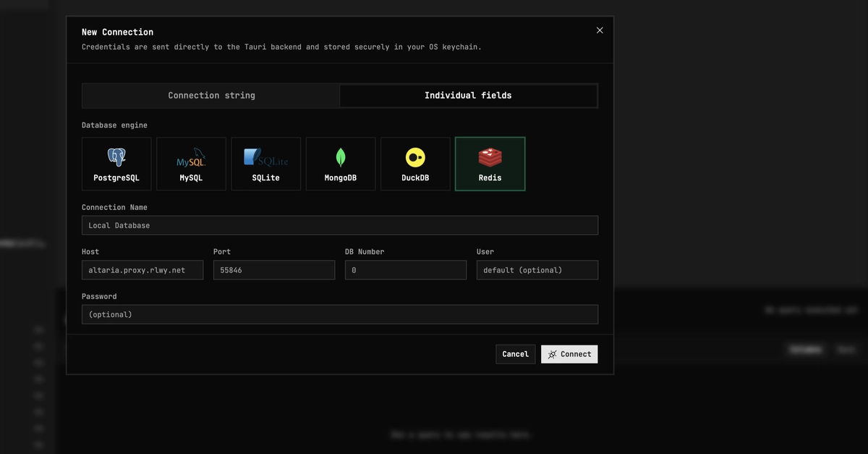Image resolution: width=868 pixels, height=454 pixels.
Task: Close the New Connection dialog
Action: [x=600, y=30]
